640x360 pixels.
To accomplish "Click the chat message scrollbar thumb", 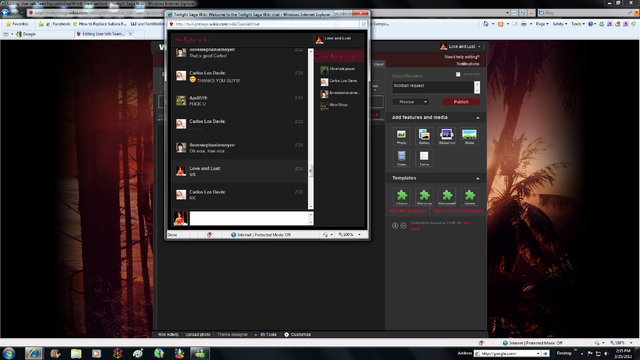I will (x=311, y=171).
